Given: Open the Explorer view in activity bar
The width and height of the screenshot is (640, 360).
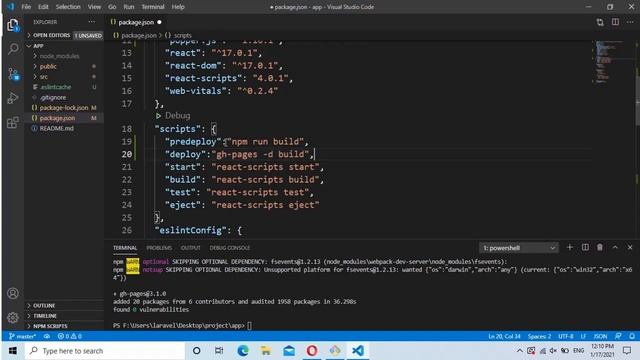Looking at the screenshot, I should point(13,25).
